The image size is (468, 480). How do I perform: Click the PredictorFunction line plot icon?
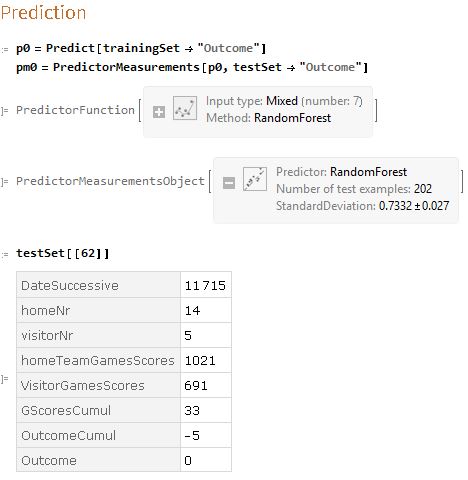tap(185, 108)
